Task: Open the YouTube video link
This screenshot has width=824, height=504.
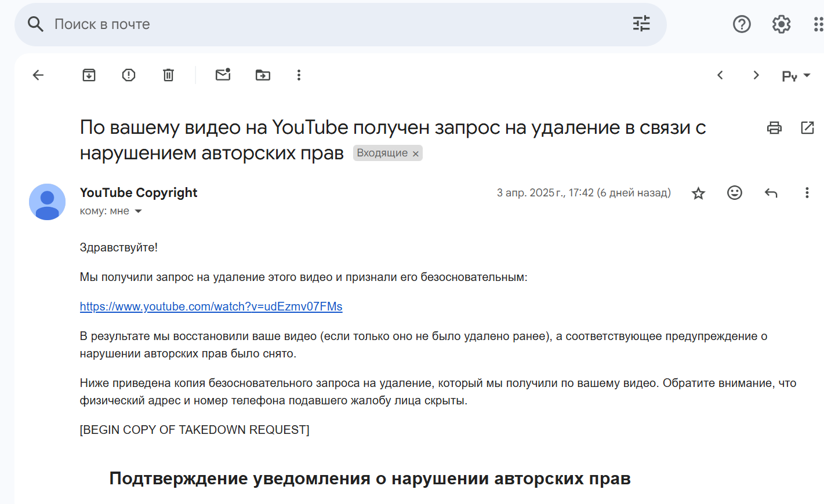Action: point(211,306)
